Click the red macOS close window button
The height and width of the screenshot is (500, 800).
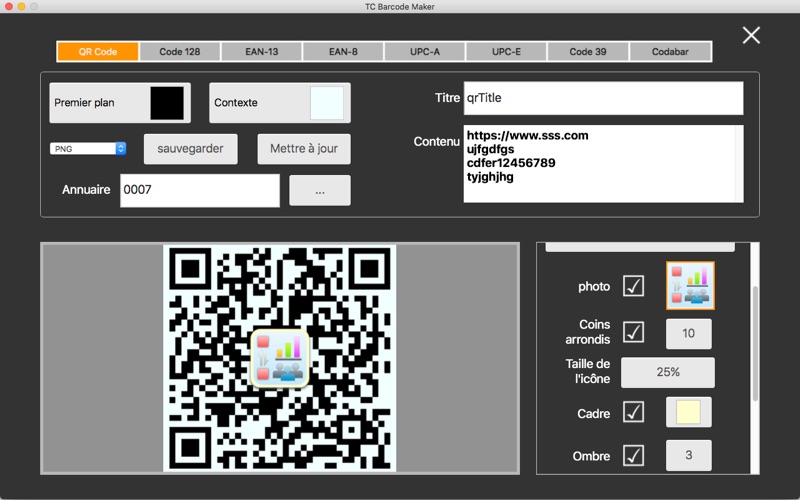click(9, 6)
